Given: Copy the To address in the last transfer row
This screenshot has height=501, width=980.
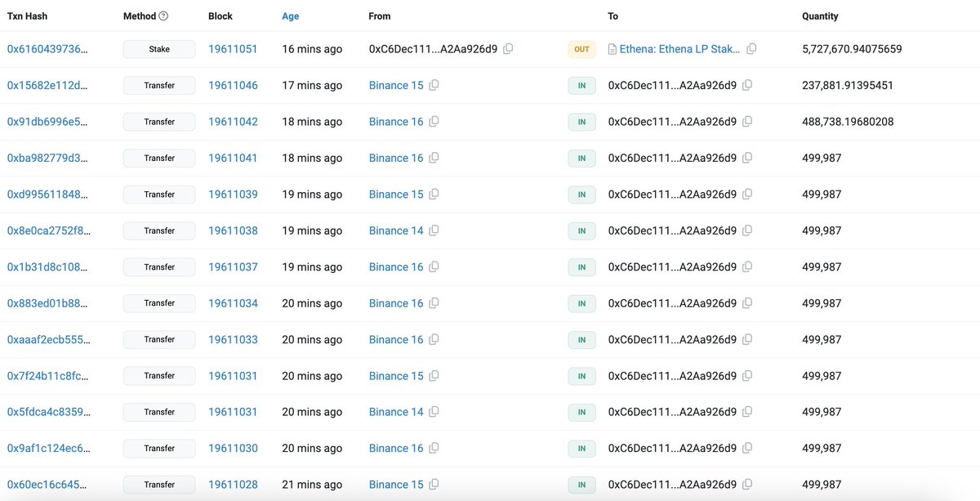Looking at the screenshot, I should [747, 484].
